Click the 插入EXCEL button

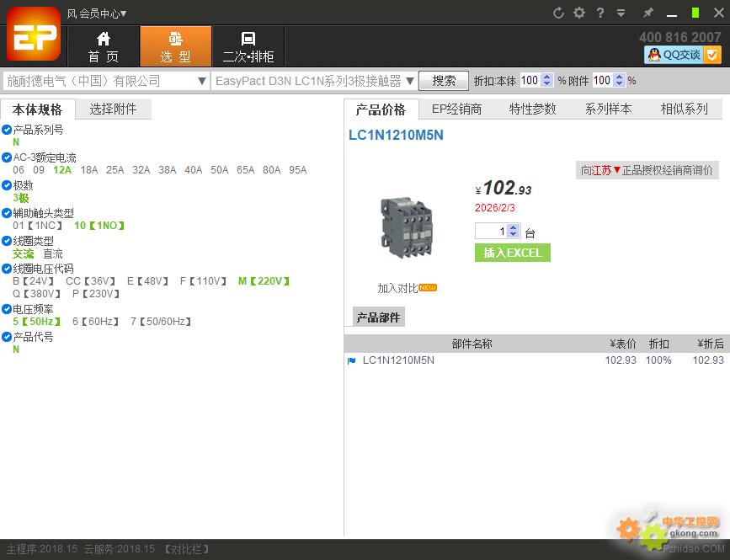coord(512,253)
